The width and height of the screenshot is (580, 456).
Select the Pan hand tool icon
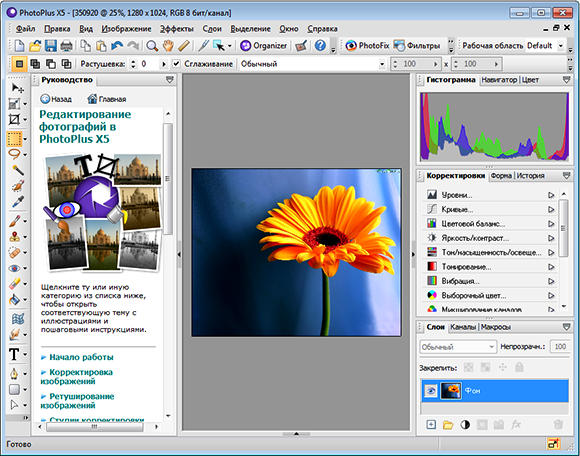tap(168, 46)
